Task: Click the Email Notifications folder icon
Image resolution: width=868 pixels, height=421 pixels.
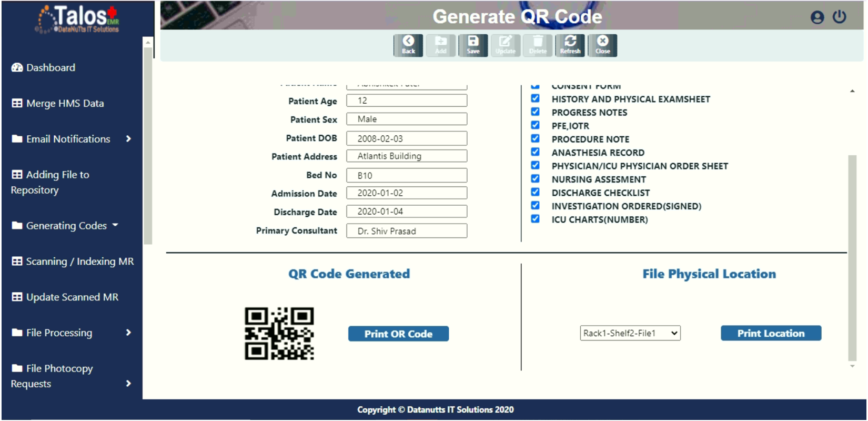Action: [17, 139]
